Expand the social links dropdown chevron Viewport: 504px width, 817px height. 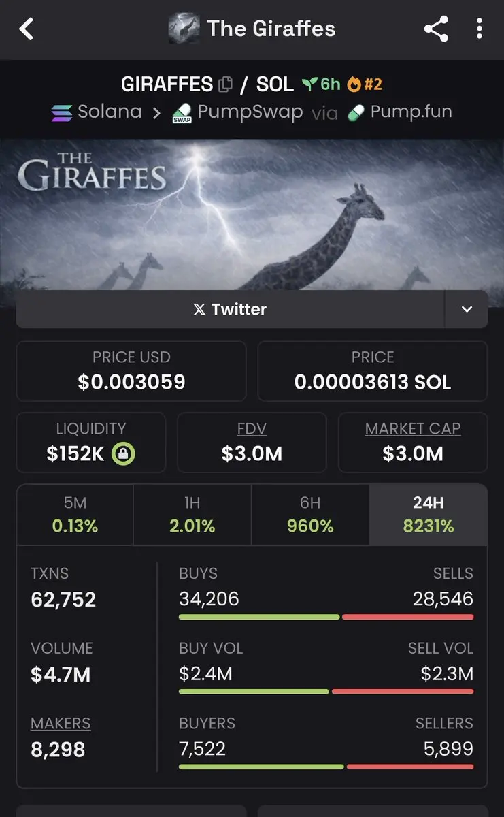[467, 310]
